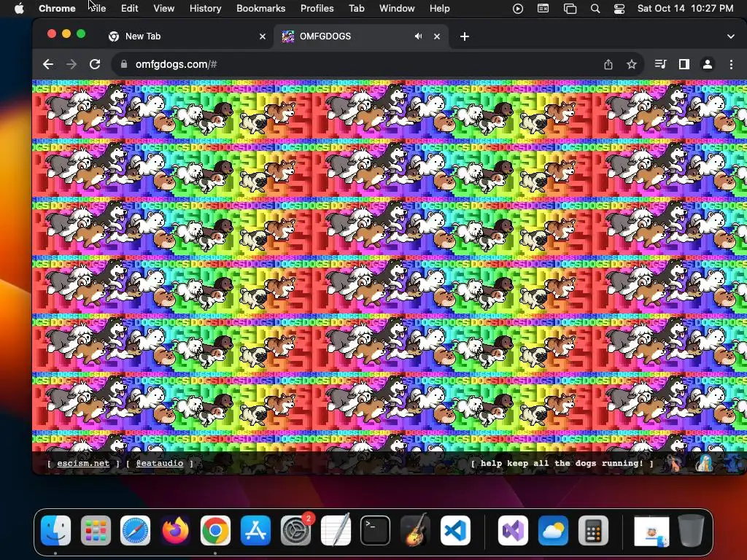The height and width of the screenshot is (560, 747).
Task: Open Weather app from the Dock
Action: [x=553, y=531]
